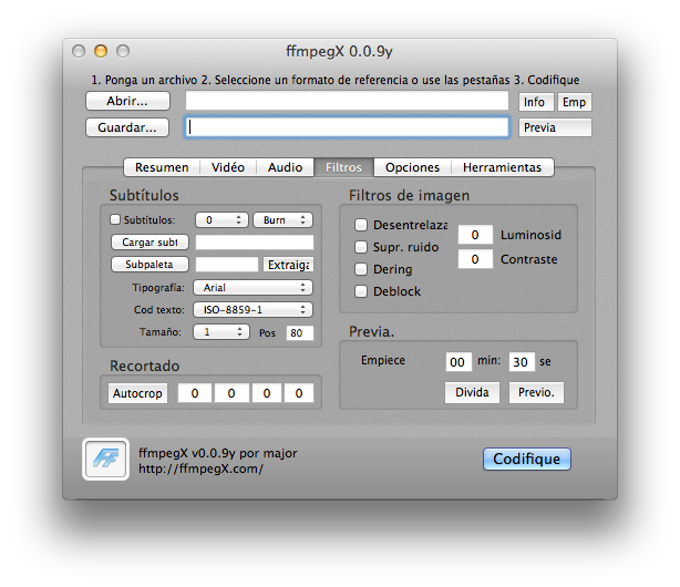Enable the Subtítulos checkbox
Viewport: 680px width, 587px height.
pyautogui.click(x=115, y=219)
